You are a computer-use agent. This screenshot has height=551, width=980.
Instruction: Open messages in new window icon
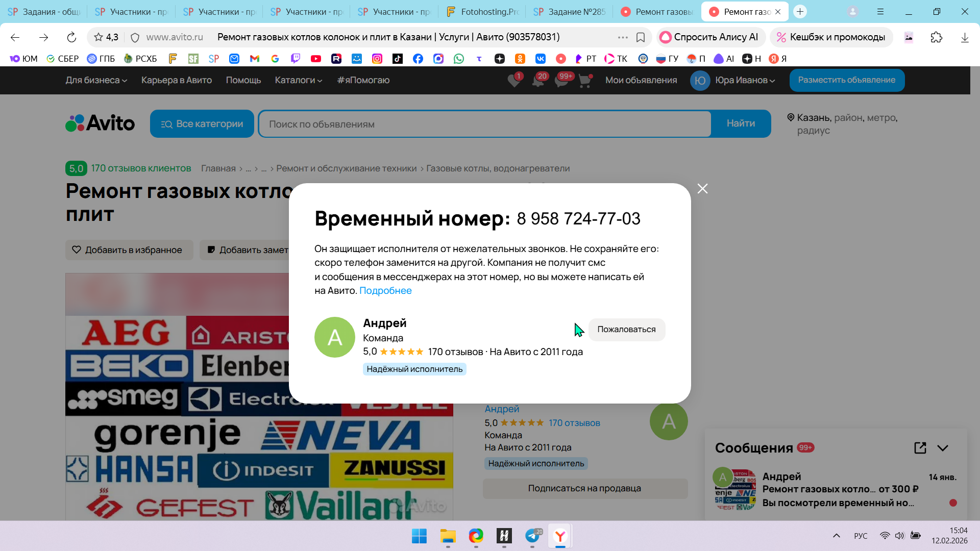click(920, 448)
